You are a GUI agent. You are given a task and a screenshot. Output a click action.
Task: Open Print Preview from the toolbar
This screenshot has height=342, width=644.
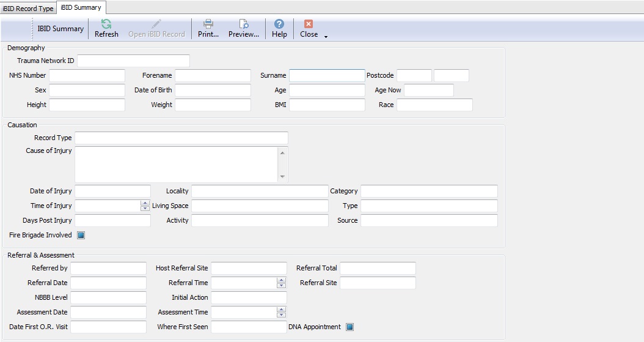click(243, 24)
